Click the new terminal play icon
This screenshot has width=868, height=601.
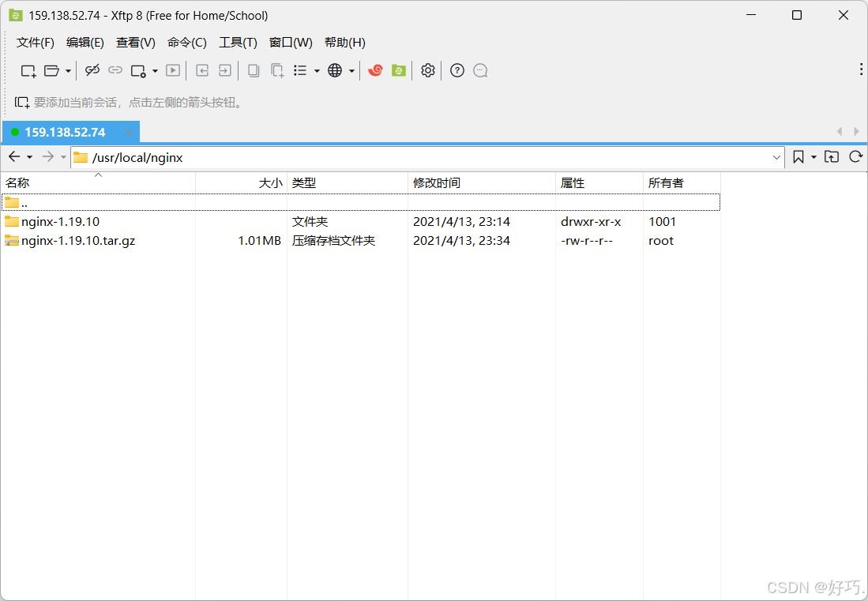(x=173, y=70)
